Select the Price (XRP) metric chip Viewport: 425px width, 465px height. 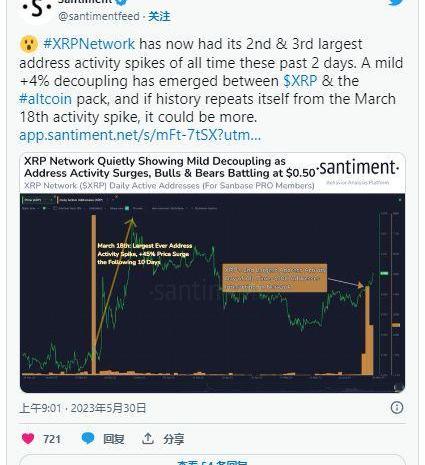pyautogui.click(x=38, y=200)
